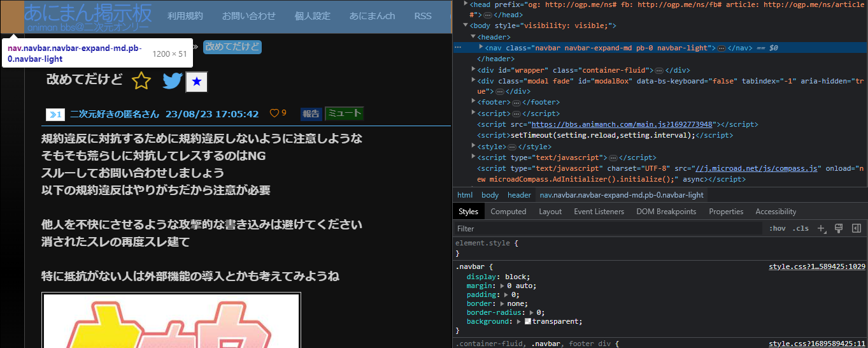Image resolution: width=868 pixels, height=348 pixels.
Task: Open the Event Listeners tab
Action: (599, 212)
